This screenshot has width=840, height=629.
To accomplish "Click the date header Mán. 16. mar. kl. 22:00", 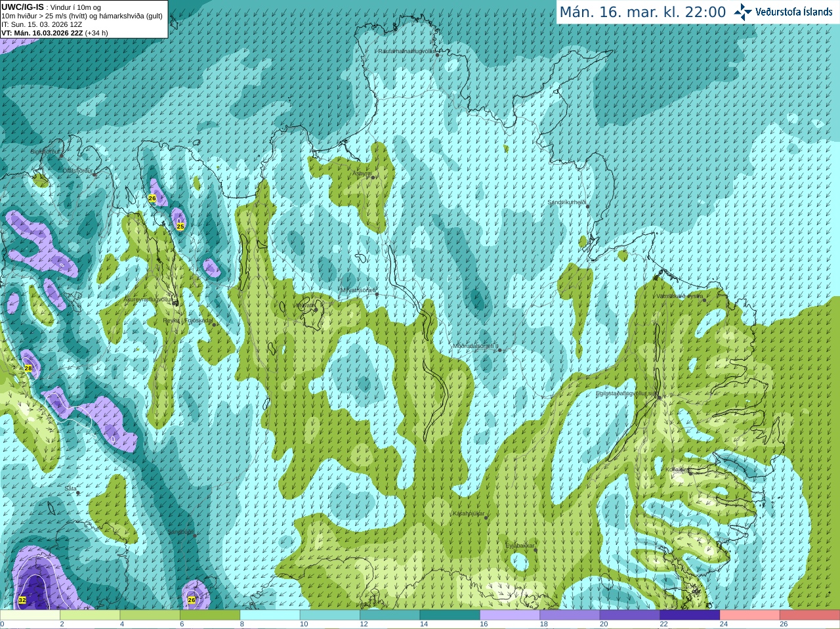I will tap(642, 12).
